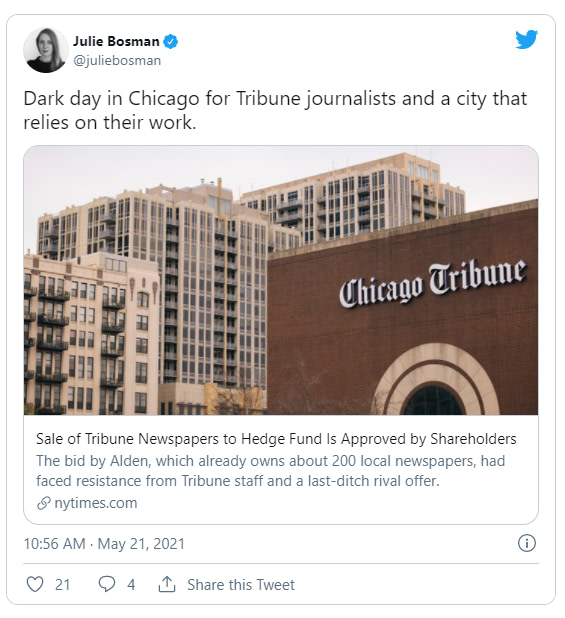The width and height of the screenshot is (565, 618).
Task: Open tweet info circle icon
Action: (x=526, y=544)
